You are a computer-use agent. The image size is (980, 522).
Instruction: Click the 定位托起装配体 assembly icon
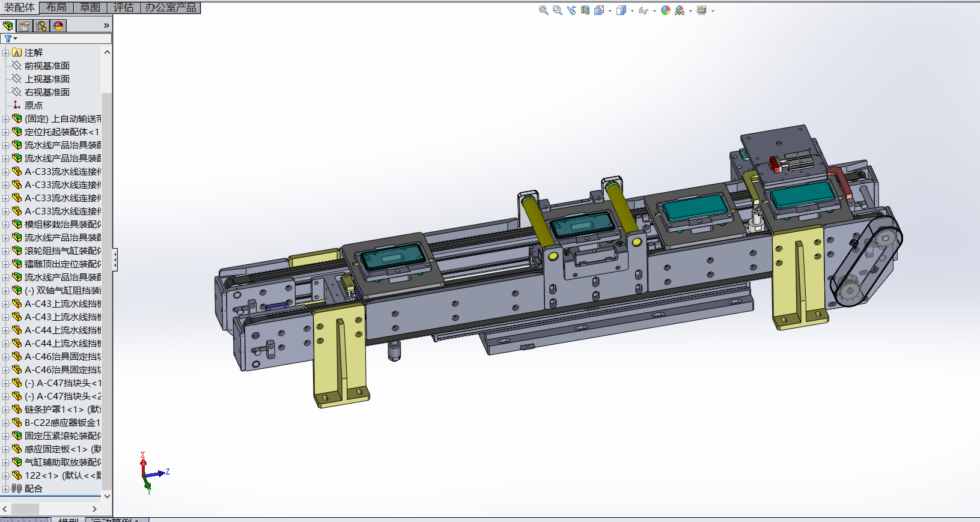pos(17,132)
